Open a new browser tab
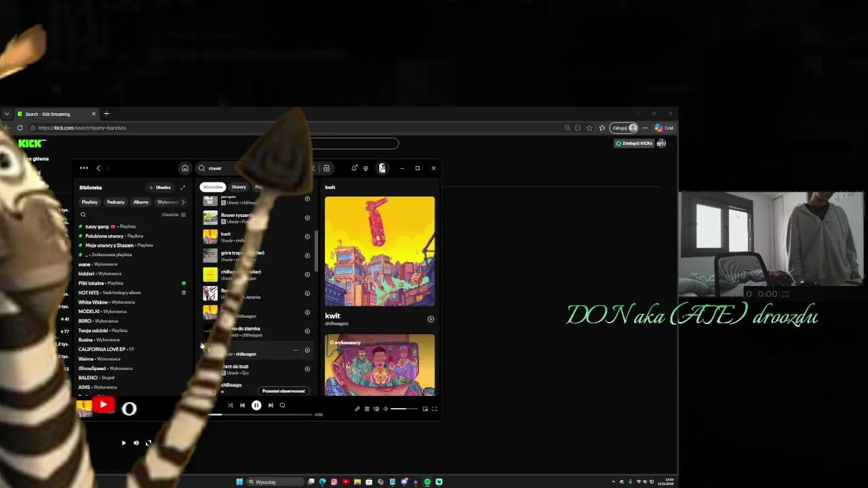 pyautogui.click(x=106, y=114)
